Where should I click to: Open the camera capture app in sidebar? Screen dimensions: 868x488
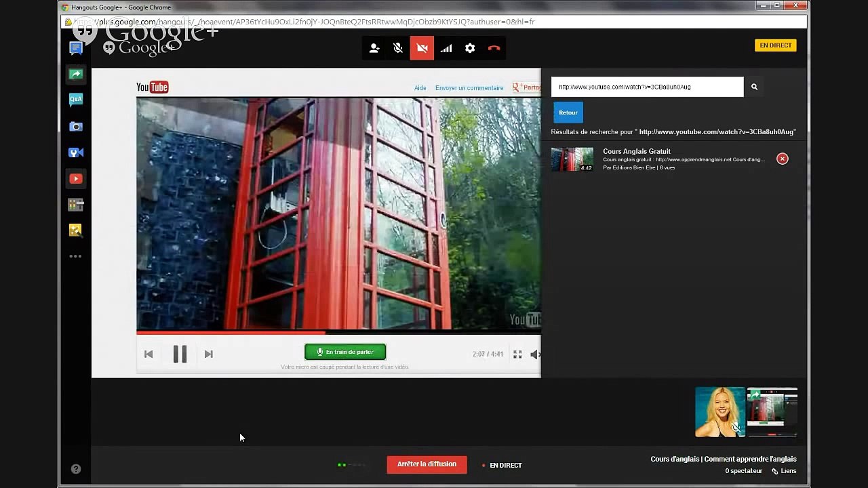(x=76, y=127)
